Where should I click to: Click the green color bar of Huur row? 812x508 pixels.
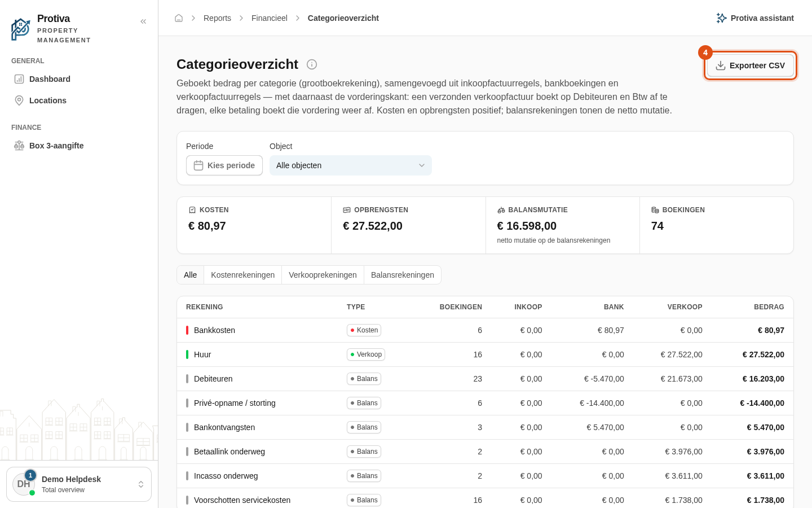pos(187,354)
